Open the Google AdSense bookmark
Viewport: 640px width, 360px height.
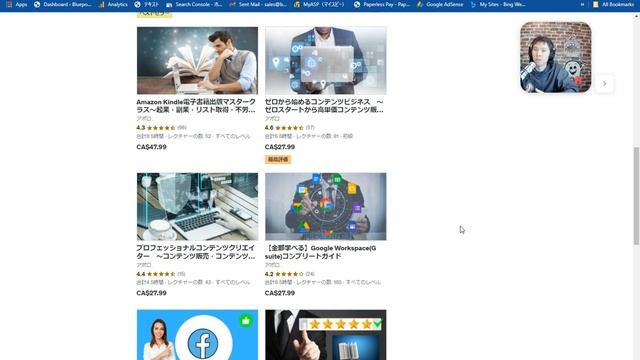click(x=440, y=4)
